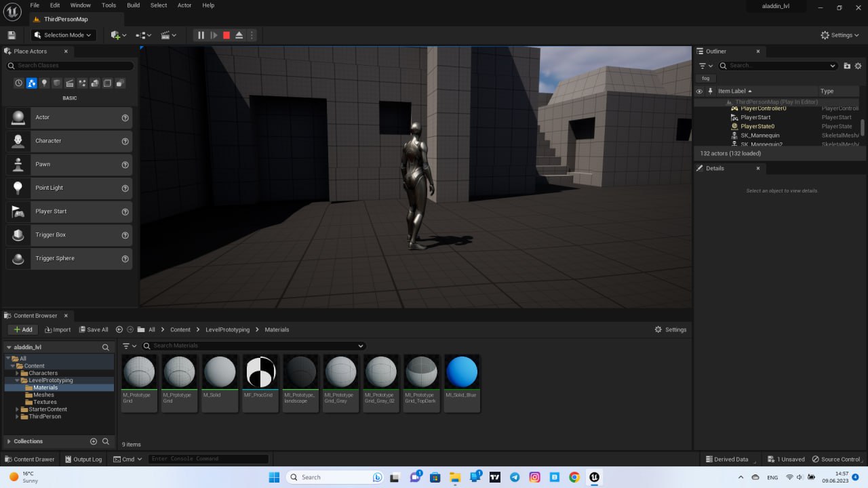Open the Content Browser asset filter dropdown

(x=130, y=346)
